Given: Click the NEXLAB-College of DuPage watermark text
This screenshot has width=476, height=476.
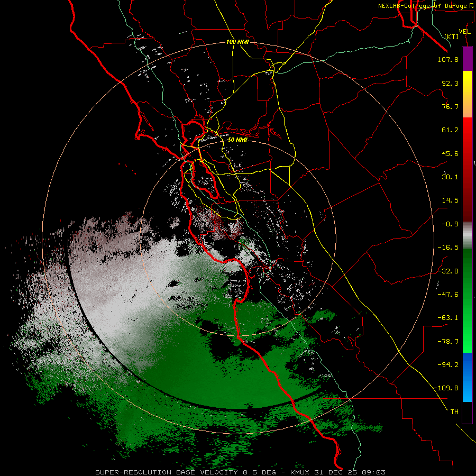Looking at the screenshot, I should (425, 6).
